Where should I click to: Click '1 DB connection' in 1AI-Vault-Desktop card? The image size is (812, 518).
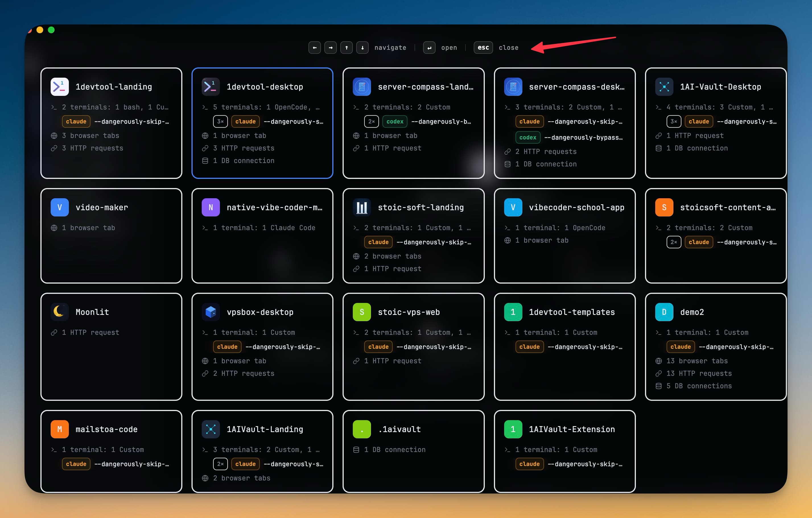pos(697,148)
